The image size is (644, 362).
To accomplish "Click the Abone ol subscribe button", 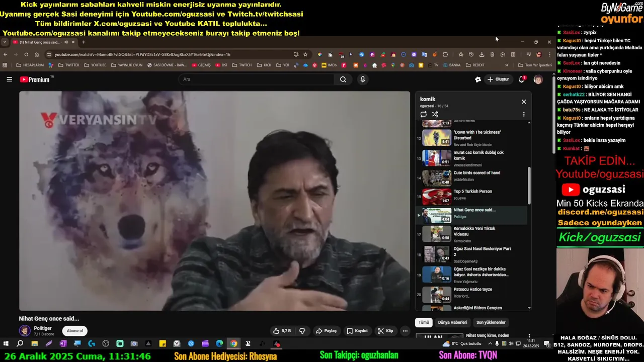I will [x=75, y=331].
